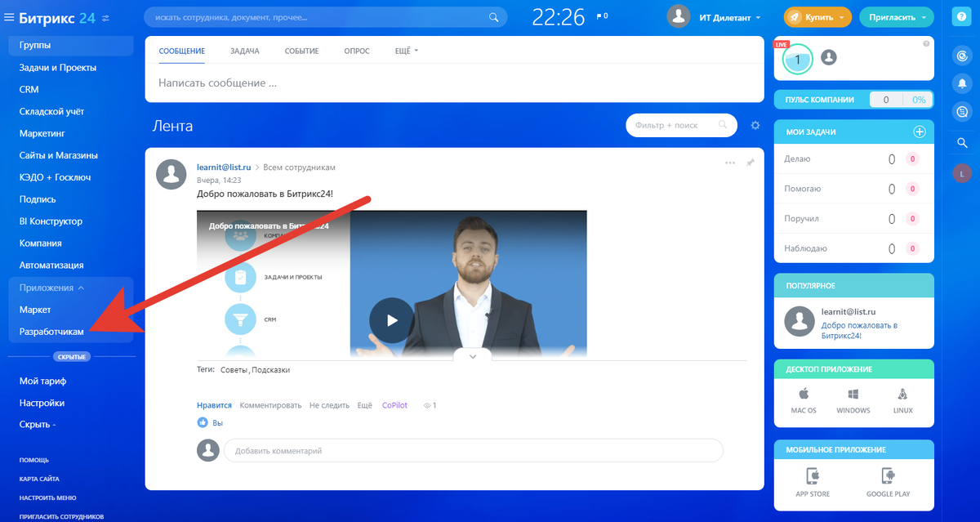Viewport: 980px width, 522px height.
Task: Add a new task with the plus icon
Action: [x=919, y=132]
